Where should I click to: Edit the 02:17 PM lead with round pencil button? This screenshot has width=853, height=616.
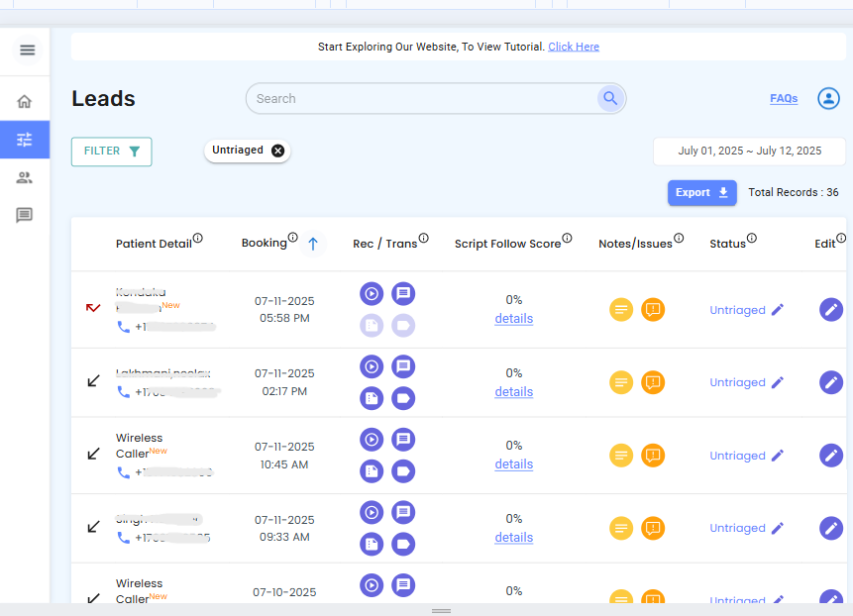coord(830,382)
